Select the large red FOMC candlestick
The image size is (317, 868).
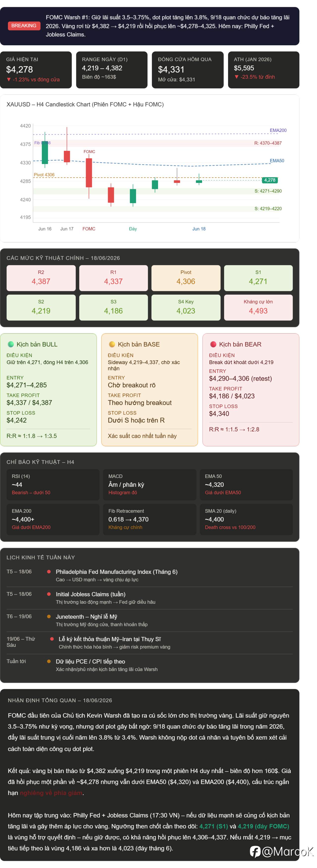pos(89,172)
